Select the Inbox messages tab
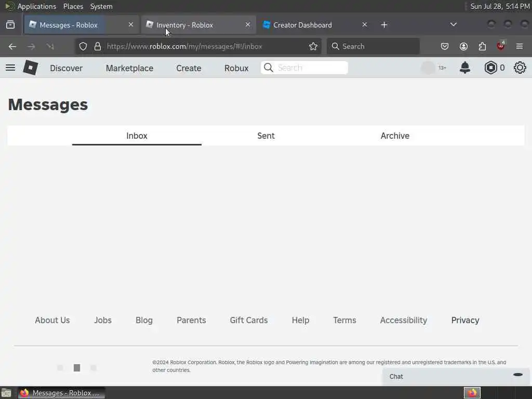 click(137, 136)
